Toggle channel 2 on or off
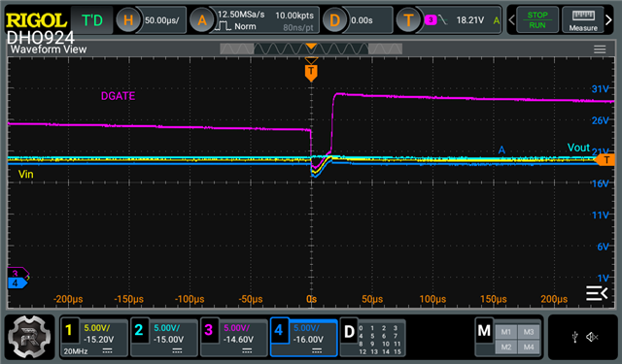The image size is (622, 364). pyautogui.click(x=138, y=329)
